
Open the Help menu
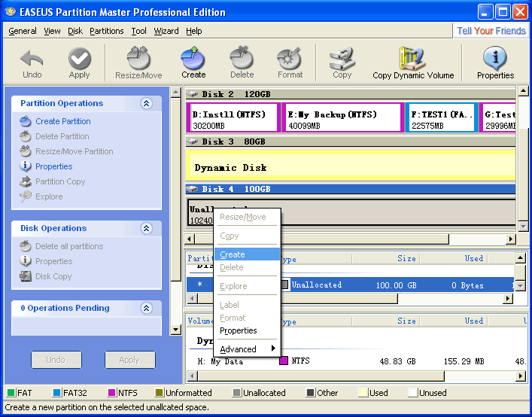[193, 31]
